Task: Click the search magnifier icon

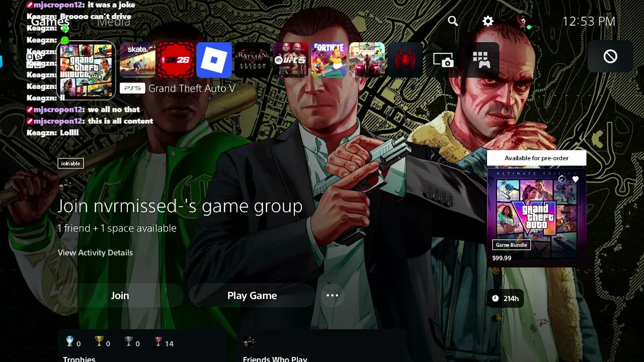Action: [453, 21]
